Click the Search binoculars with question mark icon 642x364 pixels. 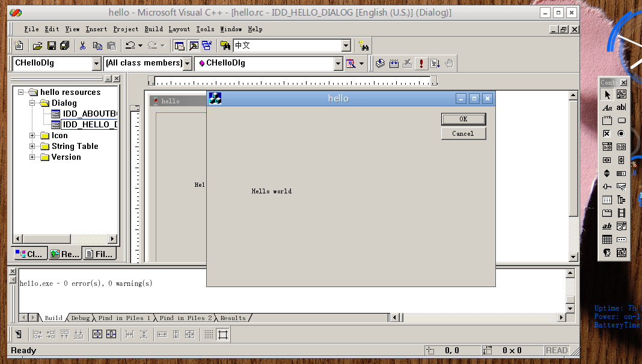pyautogui.click(x=363, y=46)
